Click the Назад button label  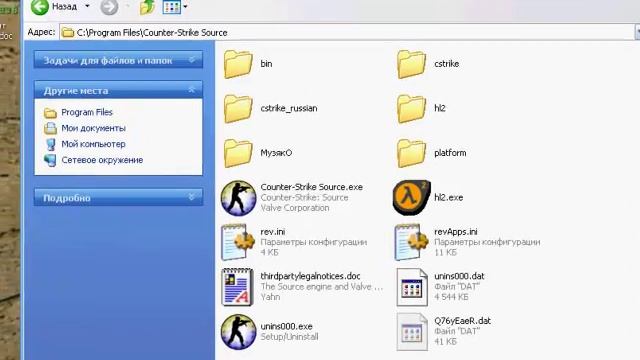[x=64, y=7]
